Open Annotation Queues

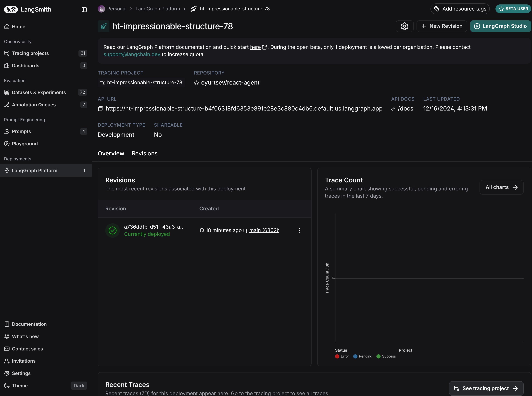[46, 105]
